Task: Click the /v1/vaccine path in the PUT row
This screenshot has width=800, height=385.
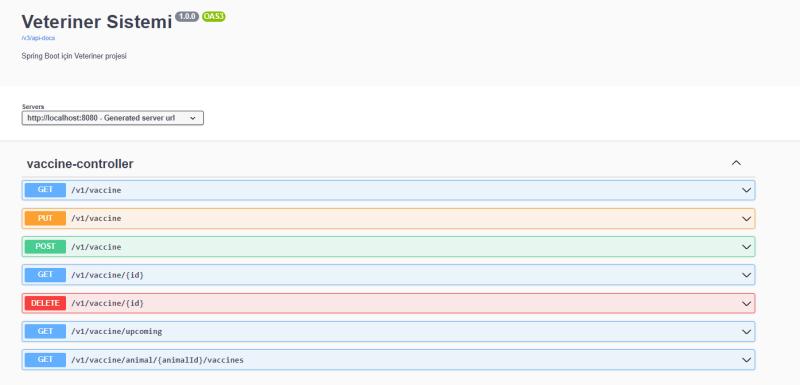Action: [96, 218]
